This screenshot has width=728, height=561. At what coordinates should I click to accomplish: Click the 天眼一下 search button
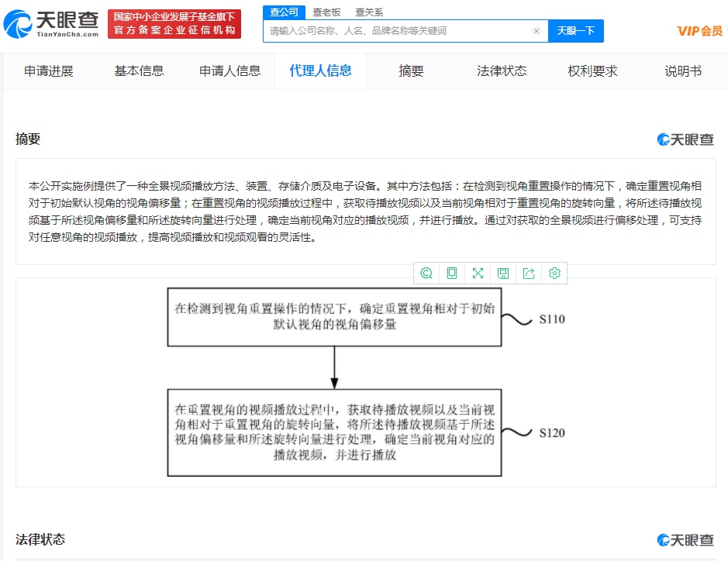(576, 31)
